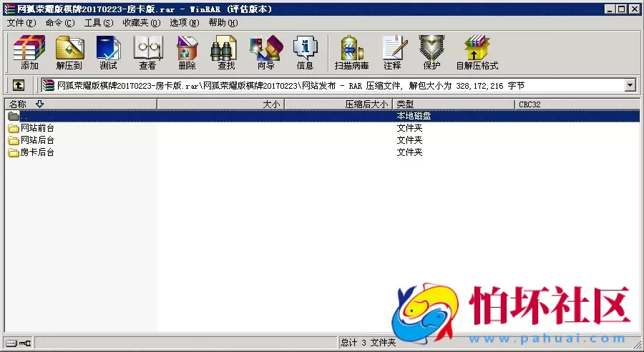
Task: Open the 命令(C) menu
Action: pos(60,23)
